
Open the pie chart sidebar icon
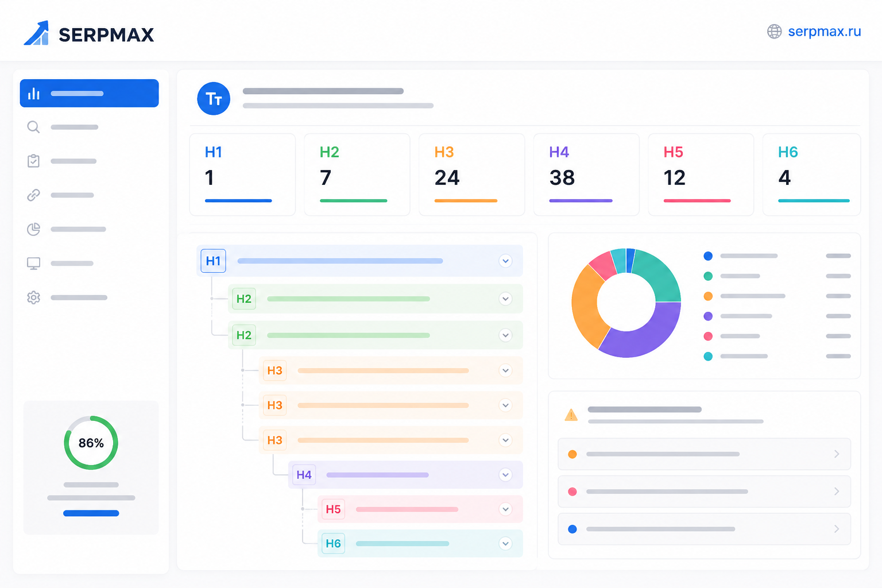pos(33,229)
